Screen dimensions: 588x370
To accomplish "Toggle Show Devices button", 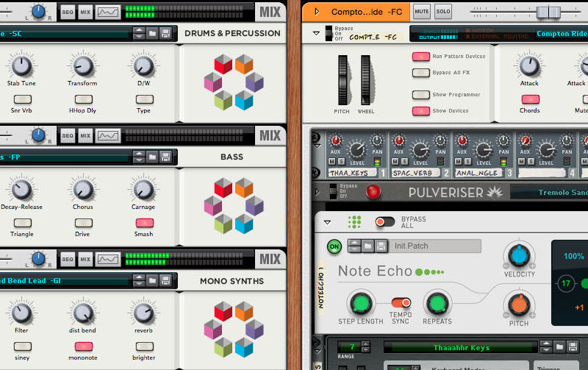I will 421,110.
